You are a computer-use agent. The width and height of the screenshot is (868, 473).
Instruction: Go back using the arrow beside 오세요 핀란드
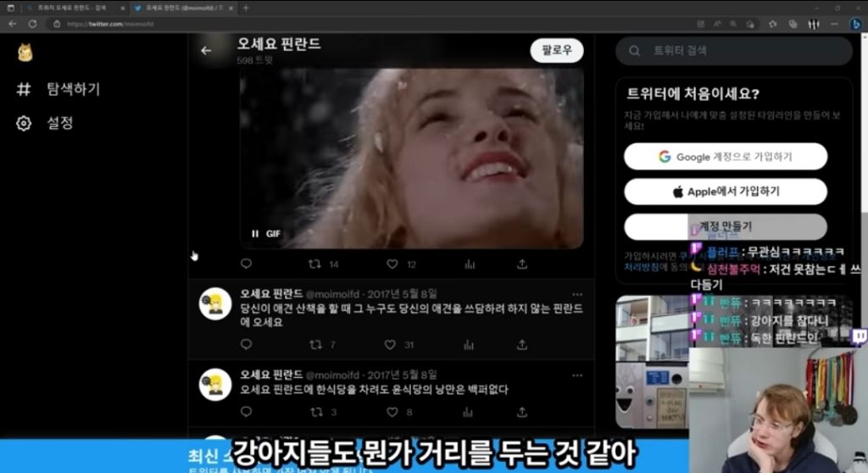(206, 50)
